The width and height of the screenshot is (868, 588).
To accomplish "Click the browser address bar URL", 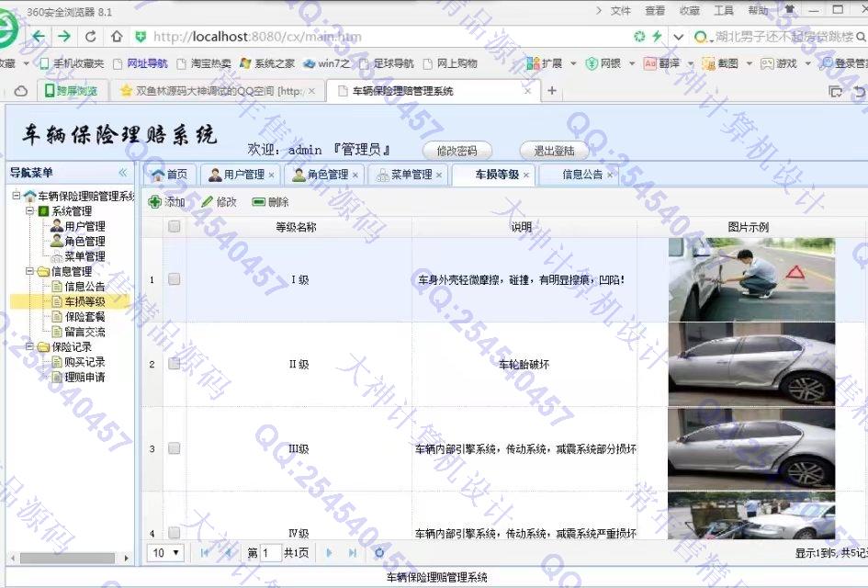I will 258,37.
